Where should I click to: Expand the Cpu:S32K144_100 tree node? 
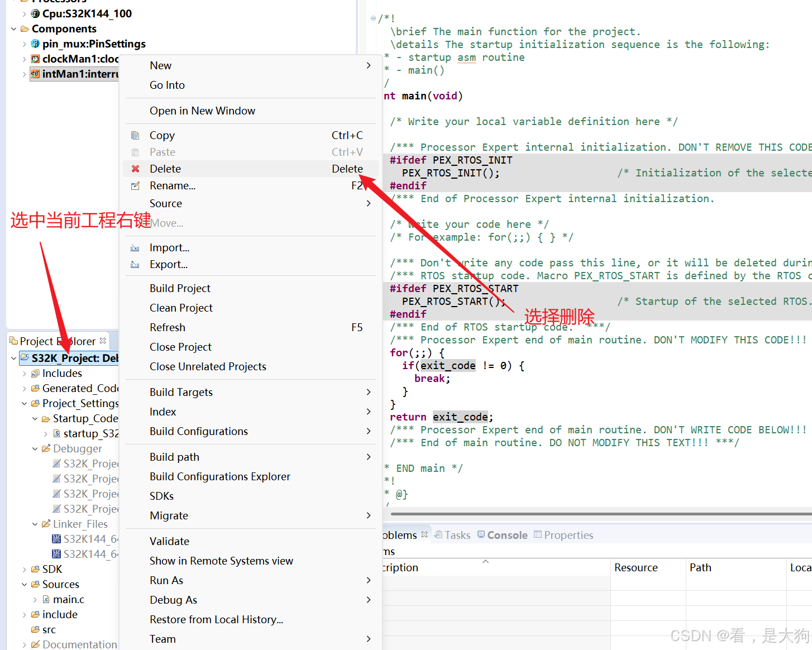[24, 13]
